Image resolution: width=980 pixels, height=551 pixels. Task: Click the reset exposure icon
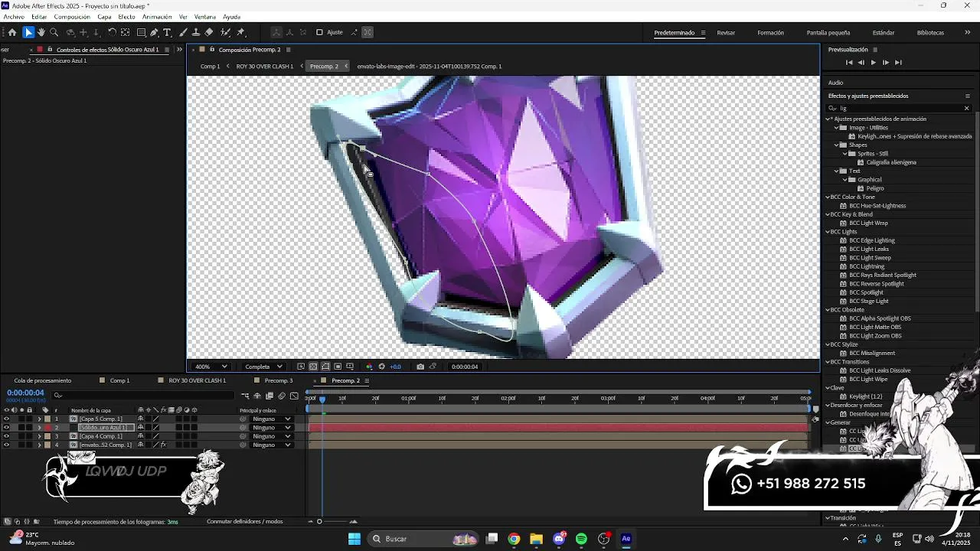click(x=381, y=367)
